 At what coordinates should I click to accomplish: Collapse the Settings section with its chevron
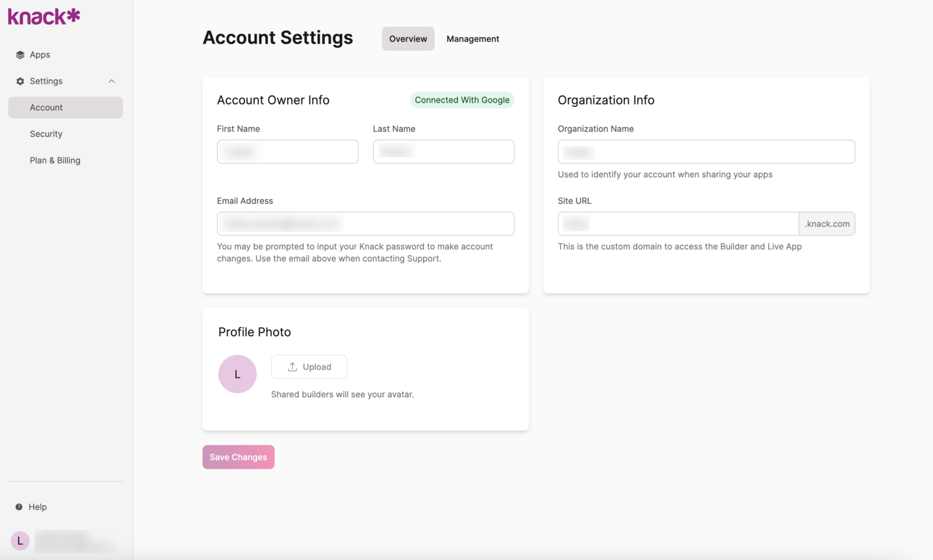pos(111,81)
